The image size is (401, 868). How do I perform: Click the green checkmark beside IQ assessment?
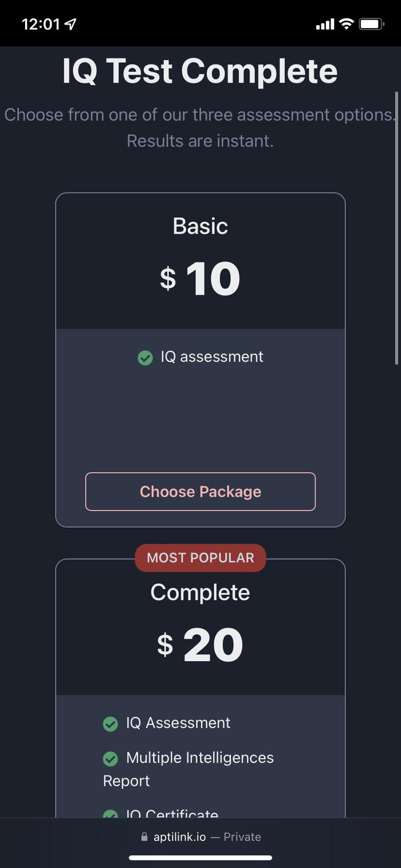145,357
